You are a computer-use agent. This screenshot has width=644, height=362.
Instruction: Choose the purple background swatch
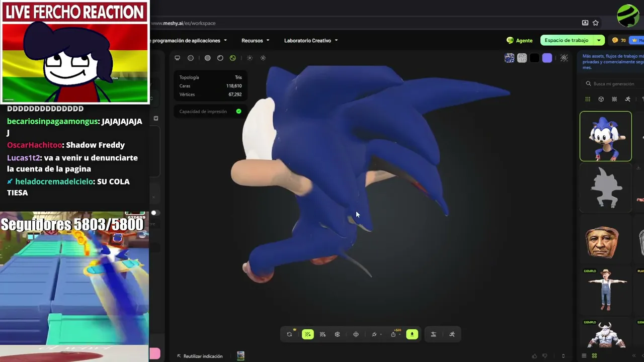tap(547, 58)
